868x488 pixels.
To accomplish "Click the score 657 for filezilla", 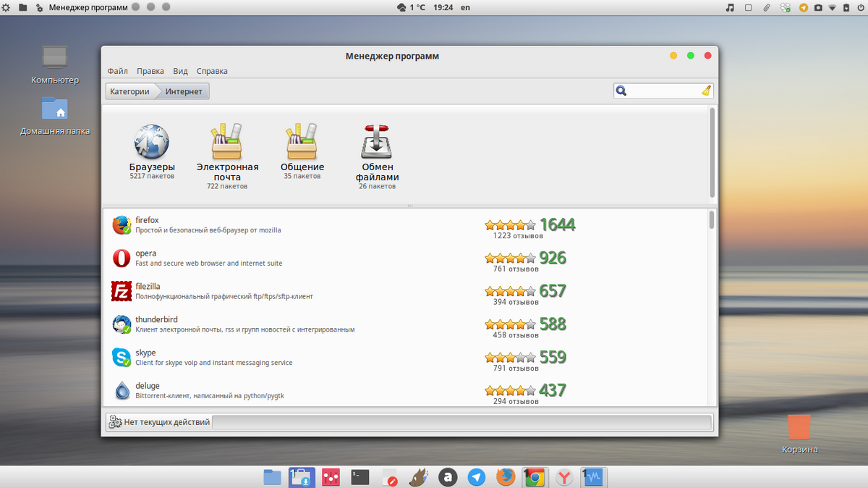I will tap(553, 291).
